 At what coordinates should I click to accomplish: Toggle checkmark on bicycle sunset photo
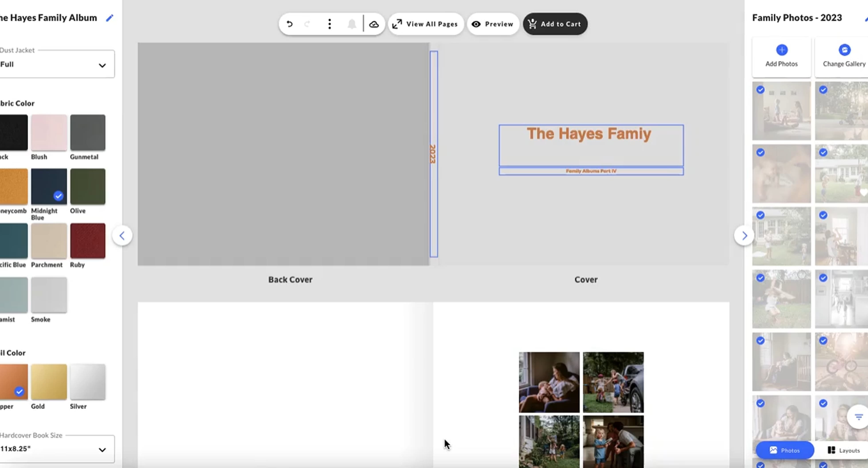pos(823,341)
